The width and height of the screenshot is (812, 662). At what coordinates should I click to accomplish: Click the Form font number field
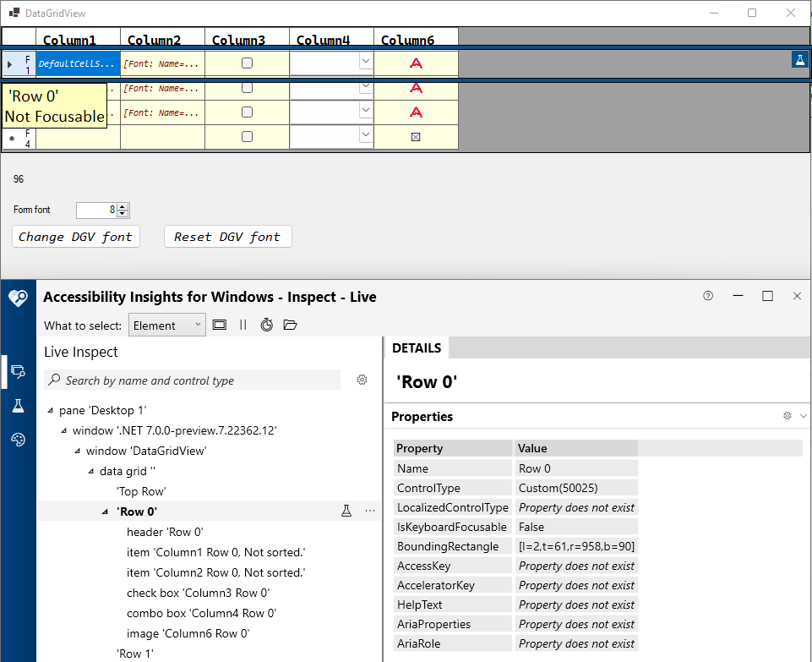(x=97, y=210)
